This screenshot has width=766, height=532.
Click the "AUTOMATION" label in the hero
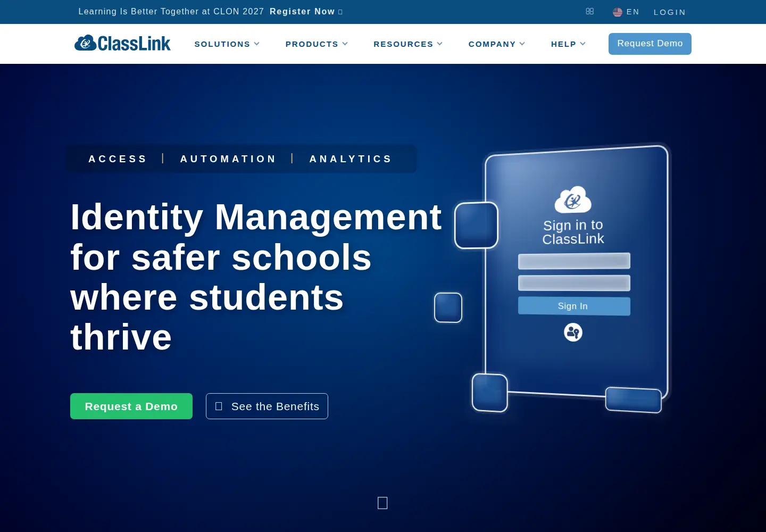(x=228, y=159)
